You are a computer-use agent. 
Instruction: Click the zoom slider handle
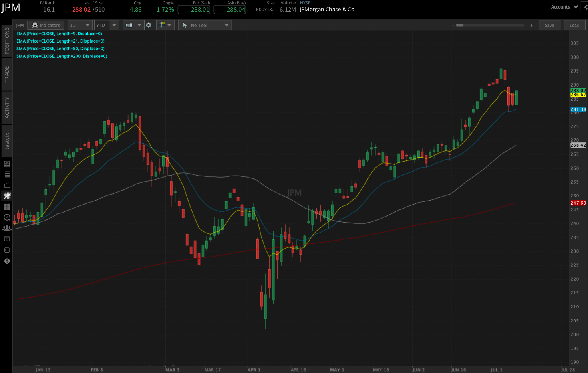coord(460,25)
